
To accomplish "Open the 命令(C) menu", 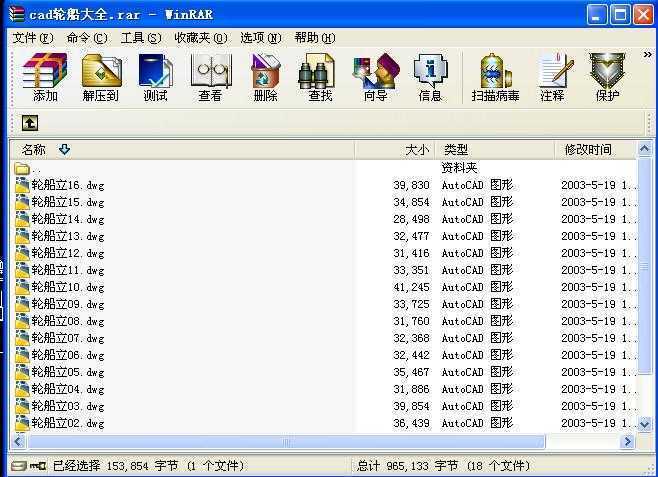I will (x=87, y=38).
